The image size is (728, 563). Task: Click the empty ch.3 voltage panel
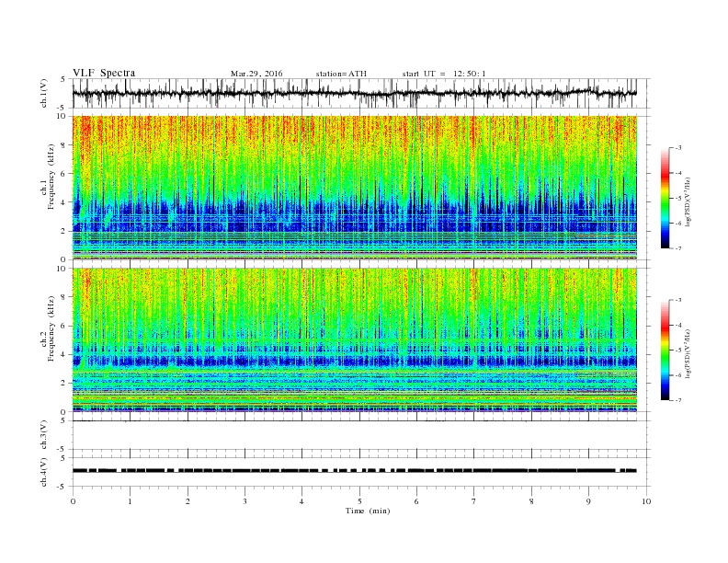[x=360, y=435]
